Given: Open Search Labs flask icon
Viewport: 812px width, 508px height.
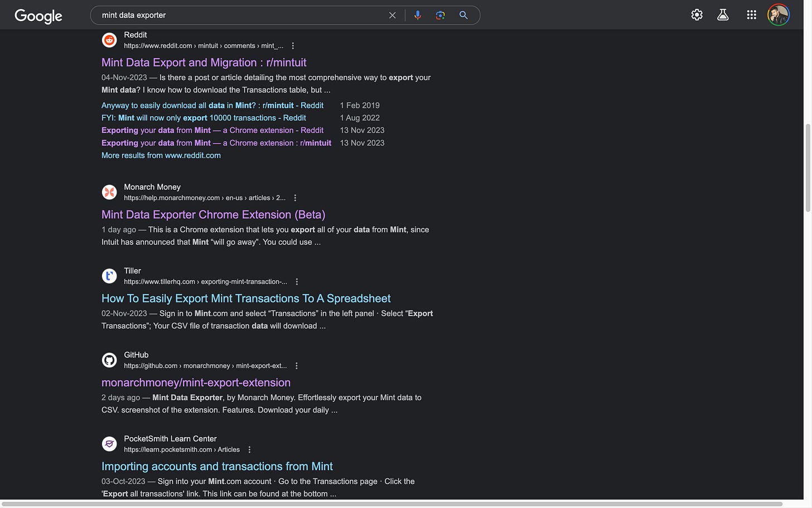Looking at the screenshot, I should [723, 15].
